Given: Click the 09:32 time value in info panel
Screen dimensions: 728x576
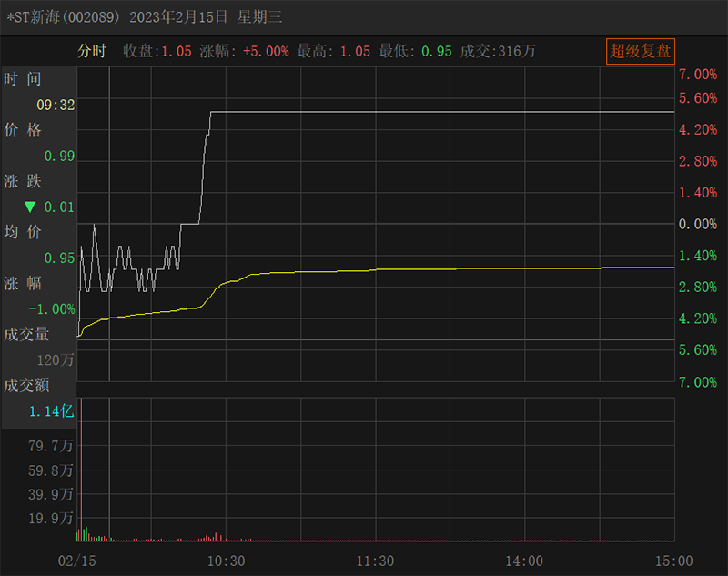Looking at the screenshot, I should (x=56, y=106).
